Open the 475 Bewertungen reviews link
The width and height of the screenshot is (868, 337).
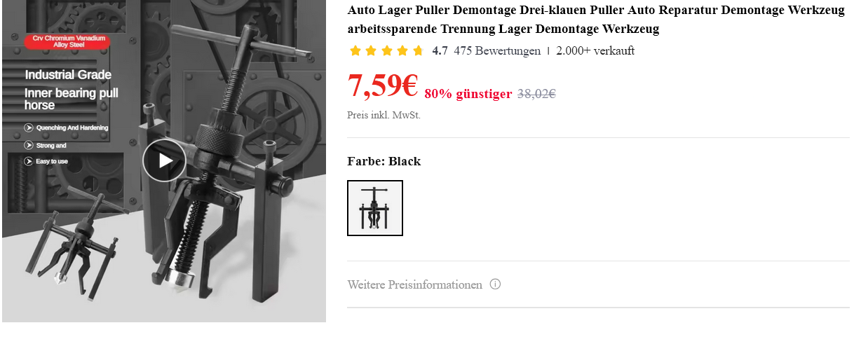pyautogui.click(x=497, y=50)
